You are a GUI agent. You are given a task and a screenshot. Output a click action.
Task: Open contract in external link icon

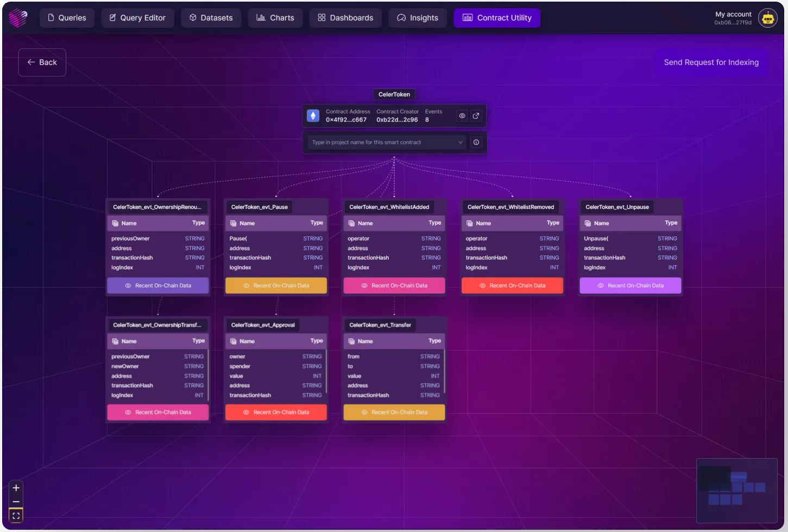coord(476,116)
